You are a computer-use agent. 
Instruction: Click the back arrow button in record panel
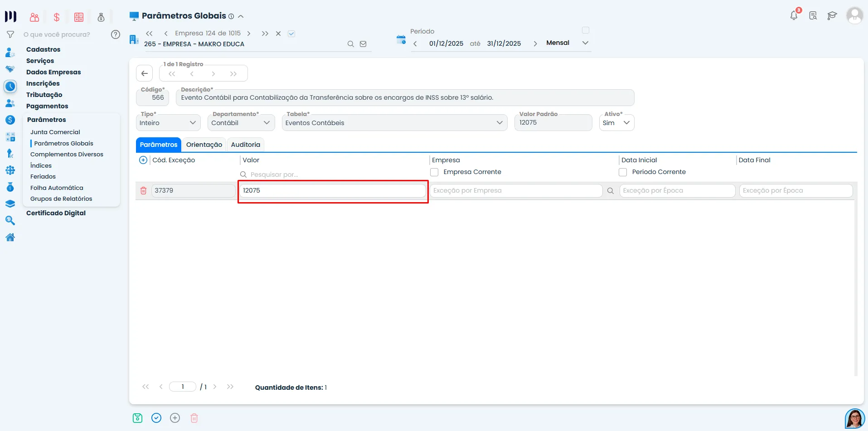click(x=145, y=73)
